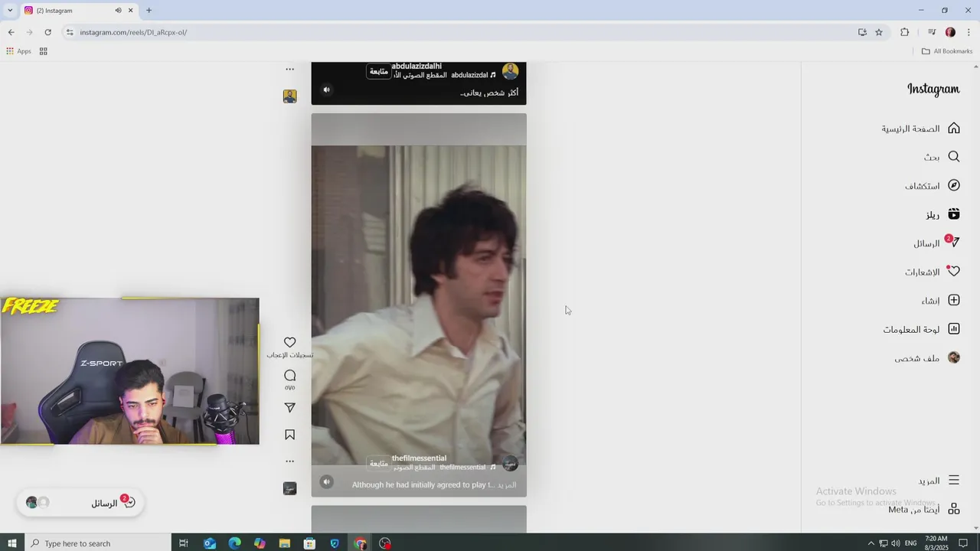Open comments on thefilmessential reel
This screenshot has height=551, width=980.
pyautogui.click(x=289, y=375)
